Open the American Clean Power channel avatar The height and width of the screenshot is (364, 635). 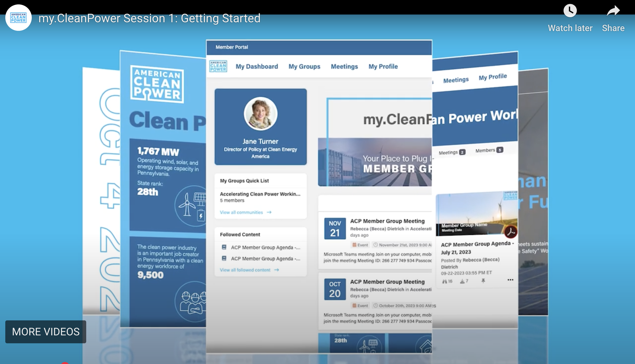pyautogui.click(x=18, y=18)
